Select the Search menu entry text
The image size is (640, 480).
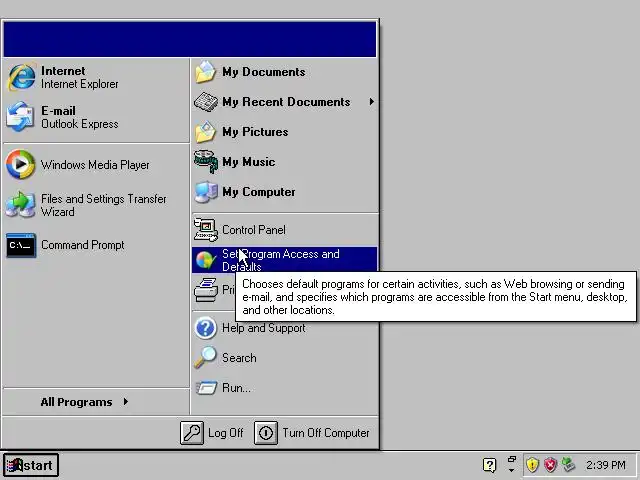click(x=239, y=358)
